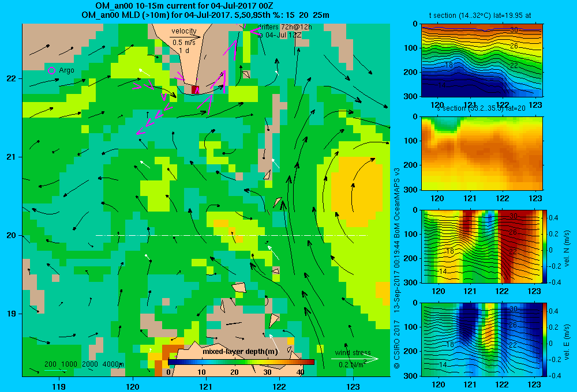Click the "10" tick on mixed-layer depth colorbar
This screenshot has width=577, height=392.
click(x=201, y=372)
